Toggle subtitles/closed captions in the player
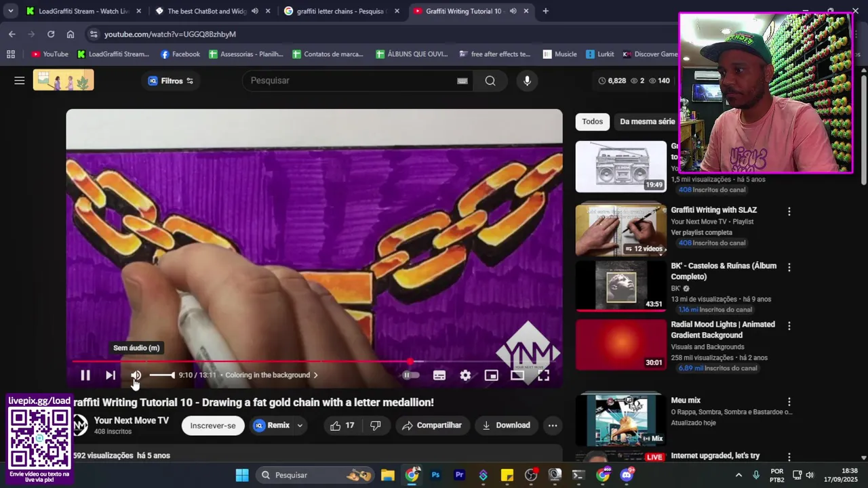868x488 pixels. tap(439, 375)
